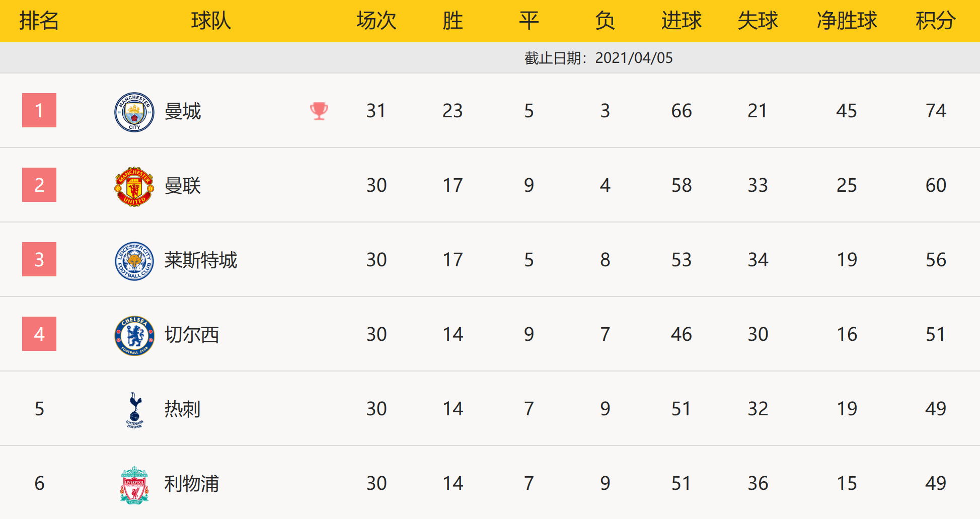Click the Manchester City club crest
This screenshot has height=519, width=980.
click(x=134, y=112)
